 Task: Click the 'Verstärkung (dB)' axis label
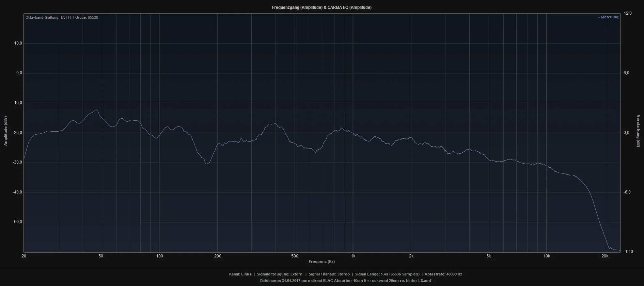pyautogui.click(x=638, y=131)
